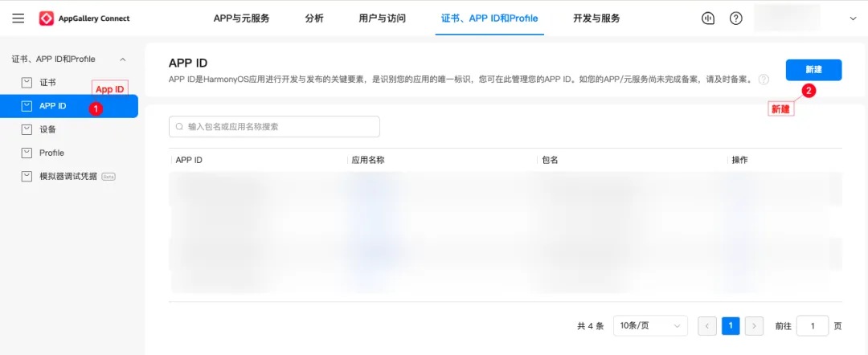Click the icon beside 模拟器调试凭据

[x=26, y=177]
